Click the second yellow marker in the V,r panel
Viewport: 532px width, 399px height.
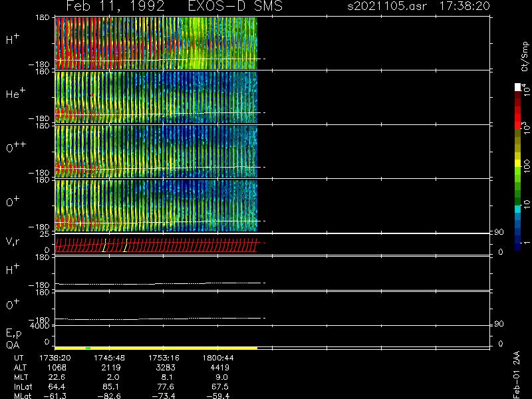[x=125, y=245]
